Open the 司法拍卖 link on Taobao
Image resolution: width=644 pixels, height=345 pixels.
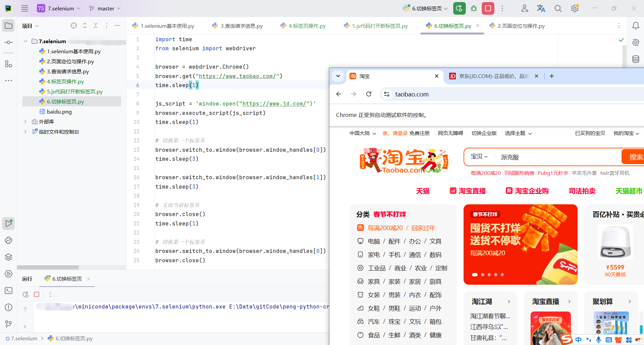point(582,191)
